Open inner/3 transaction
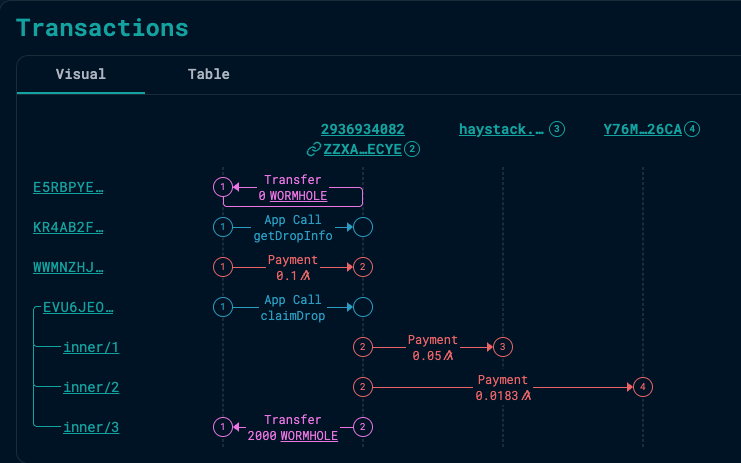Screen dimensions: 741x463 click(91, 427)
